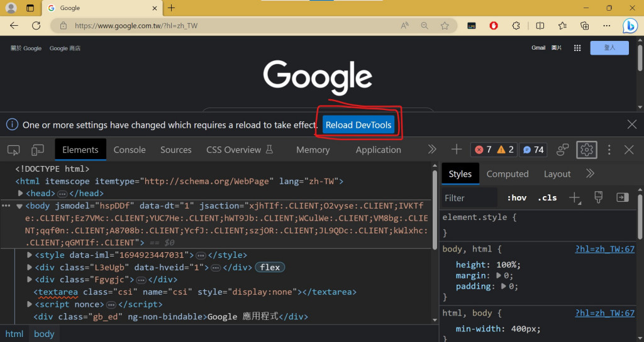Viewport: 644px width, 342px height.
Task: Focus the Styles Filter input
Action: 470,198
